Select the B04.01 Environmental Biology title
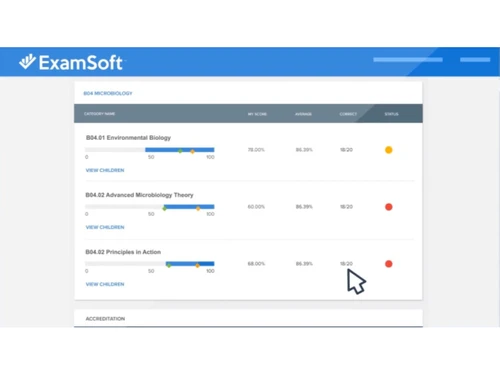The image size is (500, 375). pyautogui.click(x=128, y=138)
